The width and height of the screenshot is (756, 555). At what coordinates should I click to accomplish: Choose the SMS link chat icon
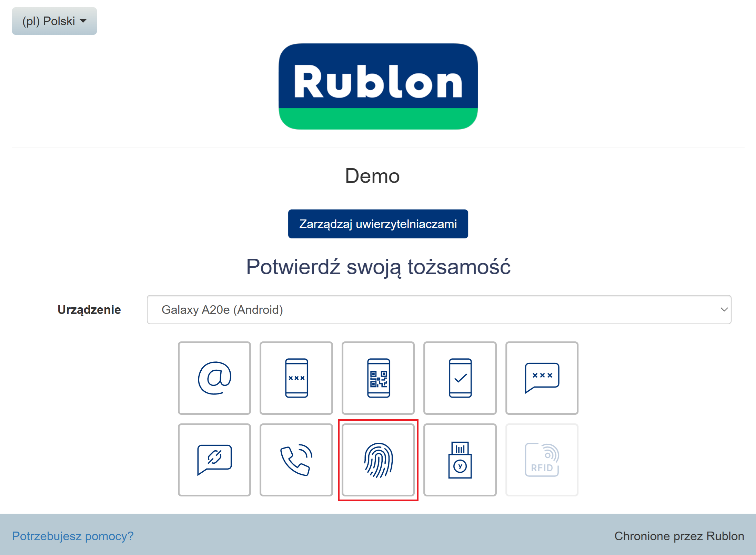(x=214, y=460)
